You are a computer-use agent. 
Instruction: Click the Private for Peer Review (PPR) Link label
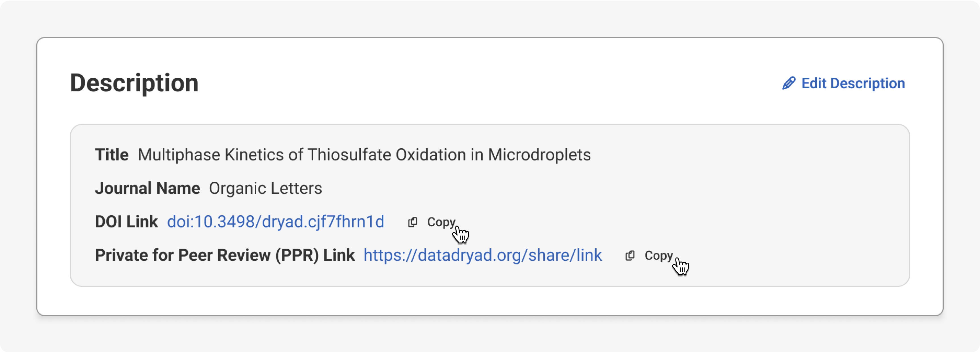(225, 255)
